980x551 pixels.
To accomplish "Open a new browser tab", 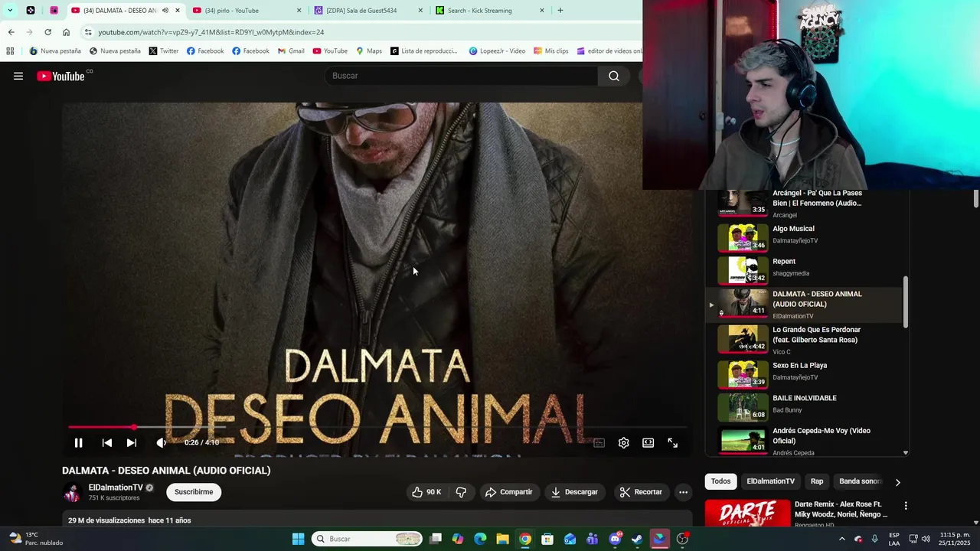I will coord(560,11).
